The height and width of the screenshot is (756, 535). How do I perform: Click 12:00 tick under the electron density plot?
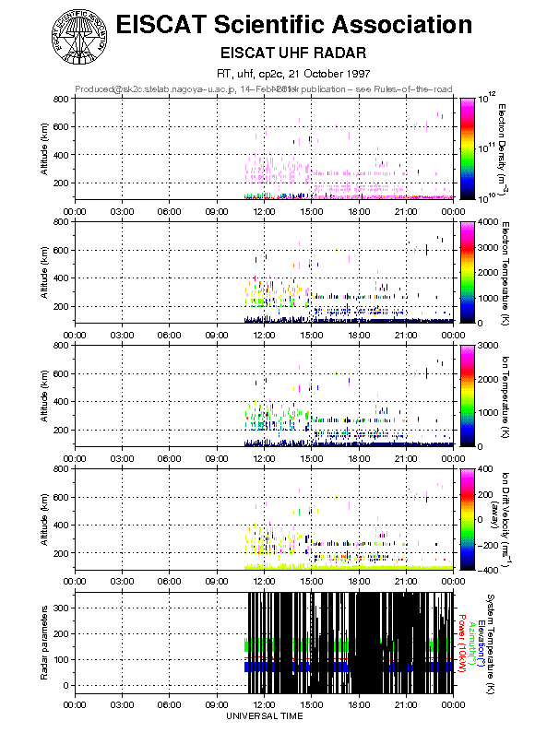264,212
